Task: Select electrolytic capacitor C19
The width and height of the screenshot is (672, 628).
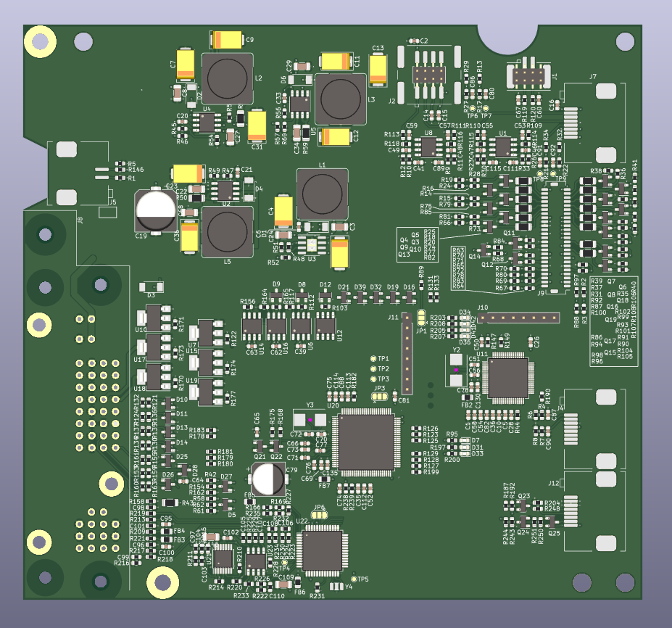Action: [156, 211]
